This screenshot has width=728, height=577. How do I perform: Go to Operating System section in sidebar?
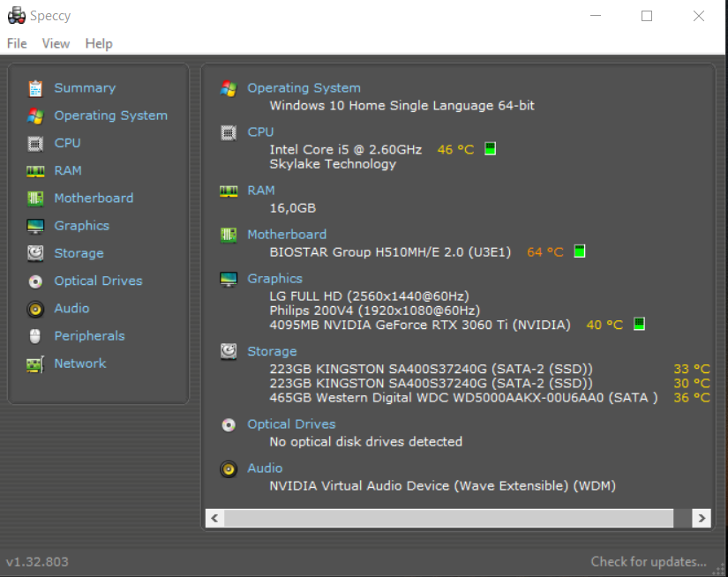pos(111,116)
